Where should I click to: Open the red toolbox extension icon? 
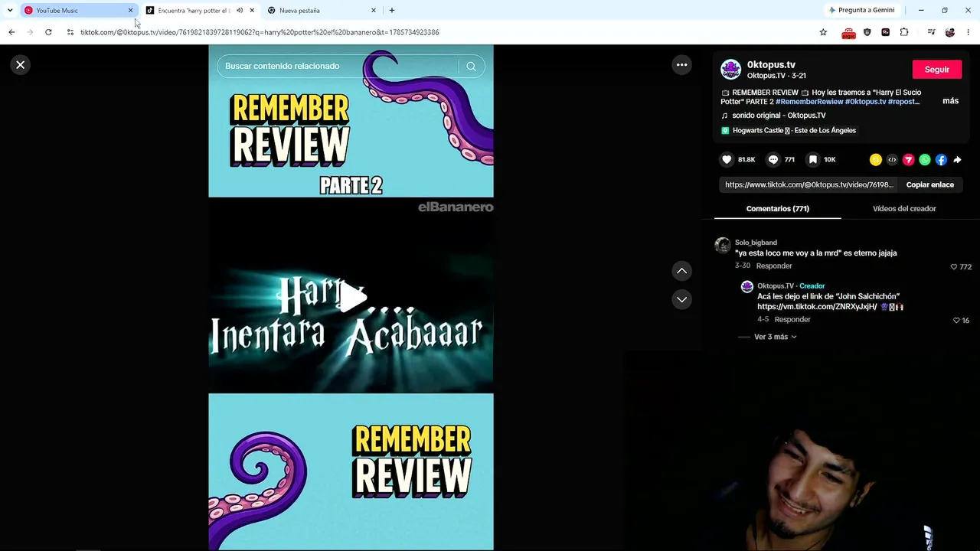click(848, 33)
